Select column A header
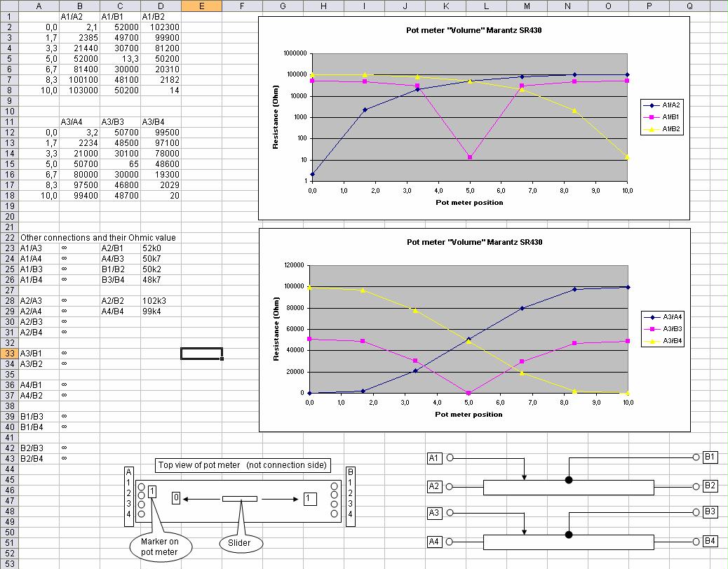The height and width of the screenshot is (569, 728). (x=39, y=6)
